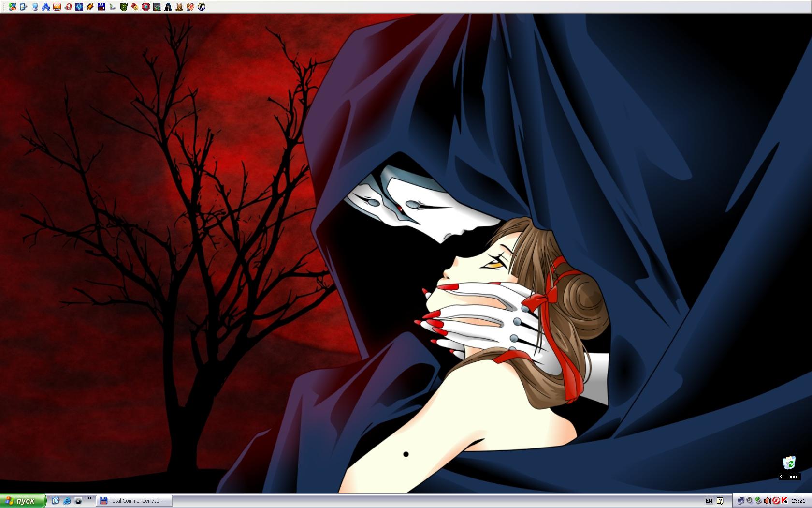This screenshot has height=508, width=812.
Task: Click the top toolbar drag handle grip
Action: coord(4,7)
